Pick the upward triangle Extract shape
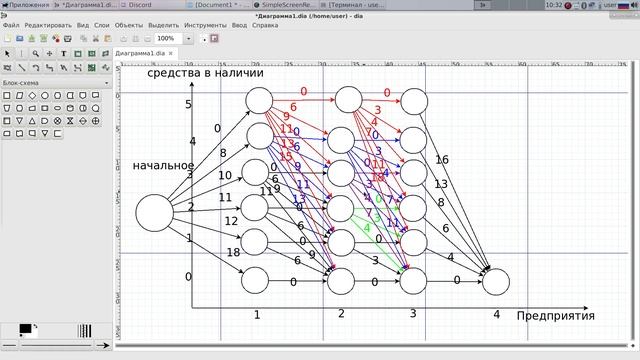The width and height of the screenshot is (640, 360). tap(32, 121)
